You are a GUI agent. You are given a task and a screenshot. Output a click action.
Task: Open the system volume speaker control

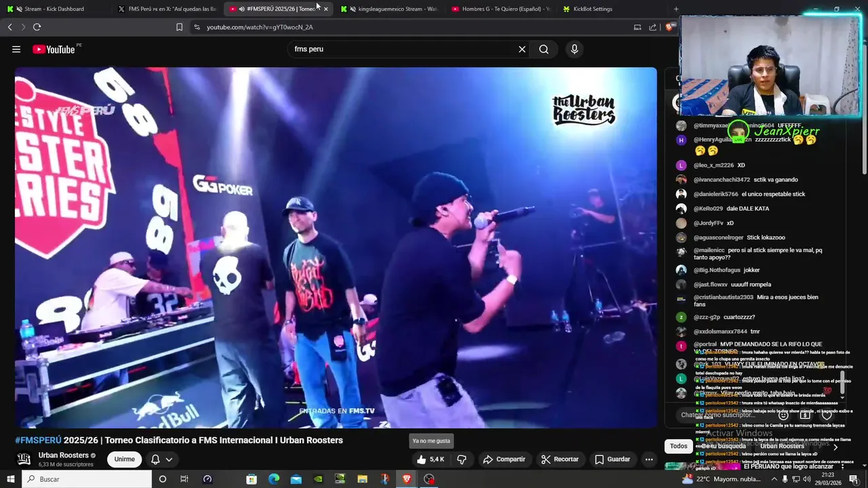[x=808, y=479]
